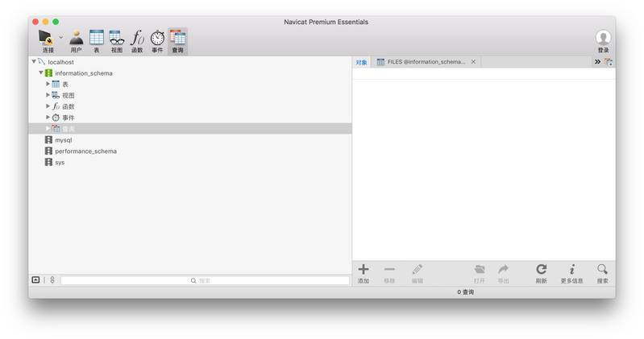Screen dimensions: 644x339
Task: Click the 导出 export arrow button
Action: point(503,274)
